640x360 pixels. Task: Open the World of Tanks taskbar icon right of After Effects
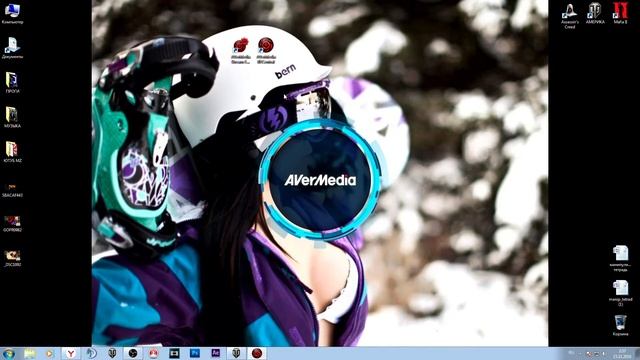(236, 353)
